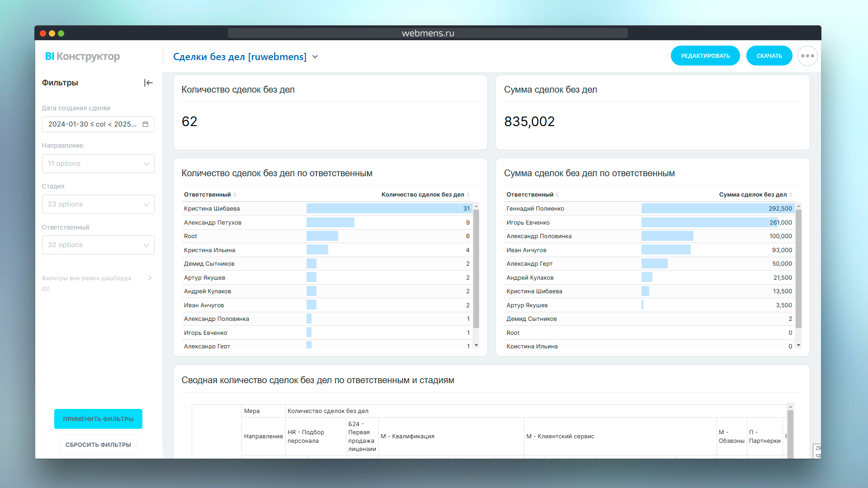Open Стадия dropdown with 23 options

pos(98,204)
